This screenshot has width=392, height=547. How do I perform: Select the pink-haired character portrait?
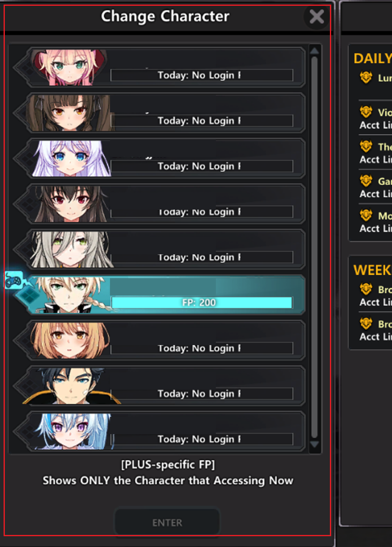(69, 68)
